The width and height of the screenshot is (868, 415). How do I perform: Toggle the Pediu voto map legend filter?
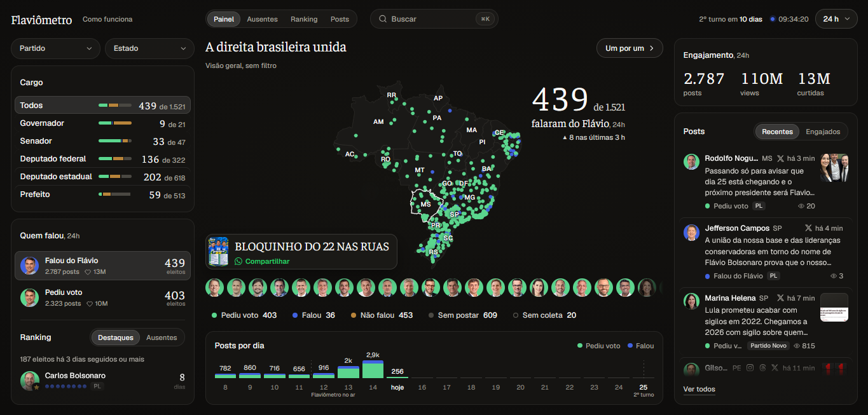coord(244,315)
